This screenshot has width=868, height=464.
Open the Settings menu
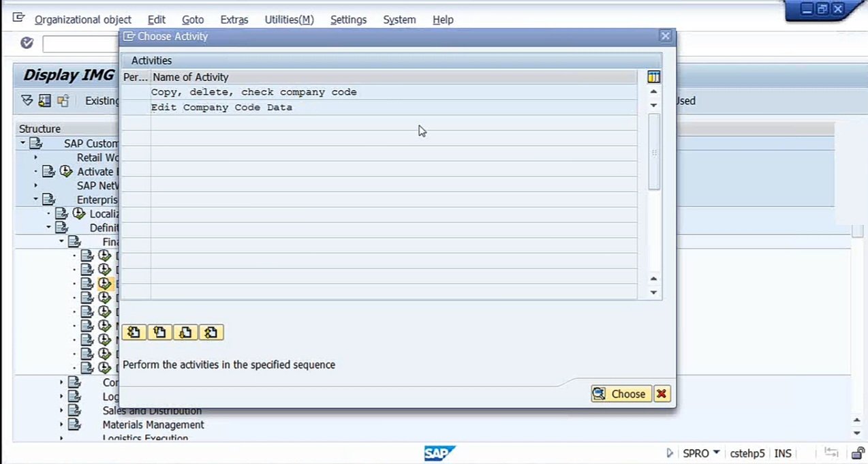tap(349, 20)
